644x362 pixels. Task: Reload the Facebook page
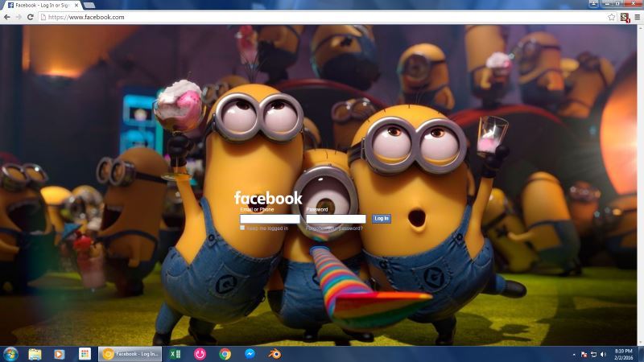(x=31, y=17)
